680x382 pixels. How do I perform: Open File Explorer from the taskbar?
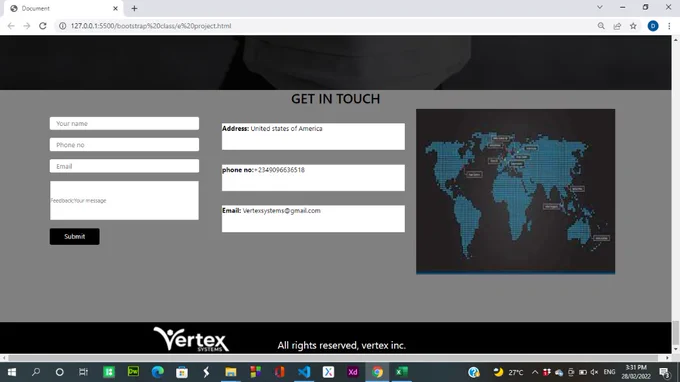tap(231, 372)
